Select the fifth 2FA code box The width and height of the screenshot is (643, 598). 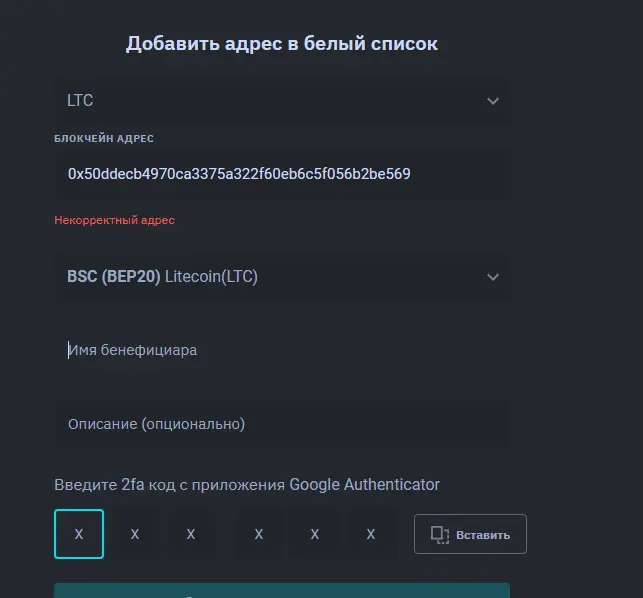(x=315, y=534)
